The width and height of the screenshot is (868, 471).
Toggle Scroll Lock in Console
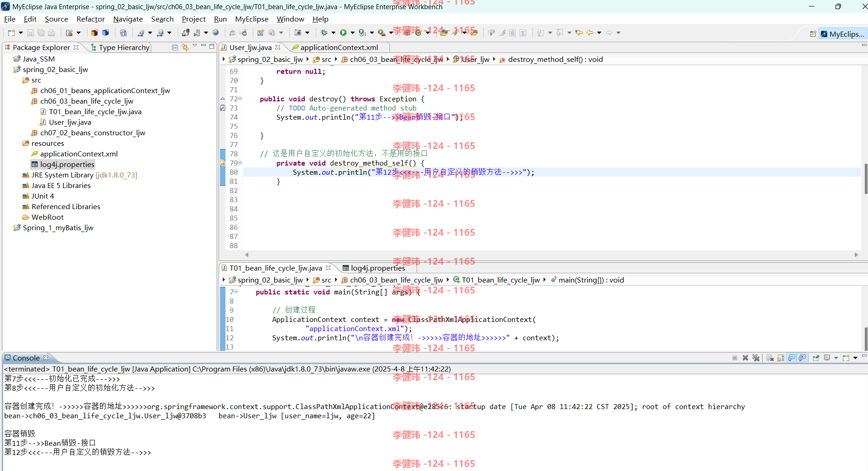click(780, 358)
